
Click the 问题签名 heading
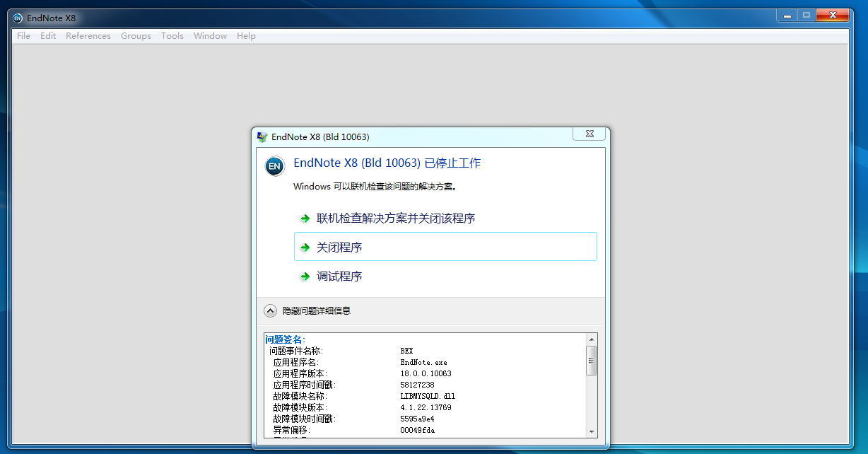pyautogui.click(x=285, y=339)
